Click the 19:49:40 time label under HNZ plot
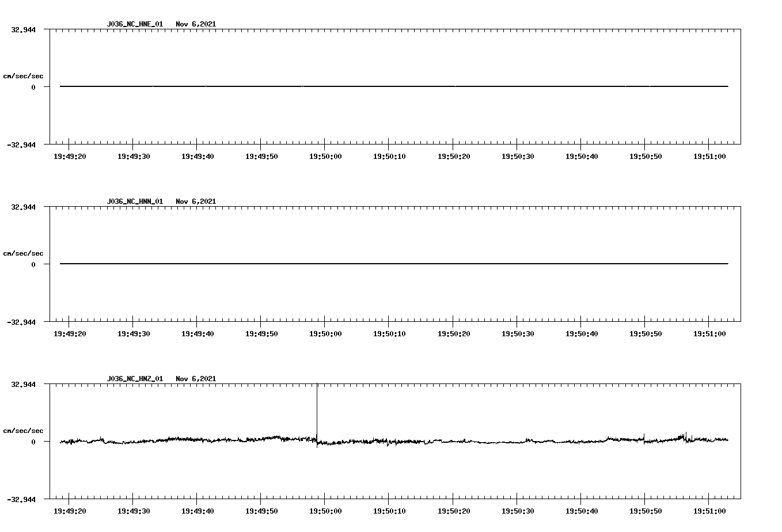The height and width of the screenshot is (532, 782). pyautogui.click(x=198, y=511)
